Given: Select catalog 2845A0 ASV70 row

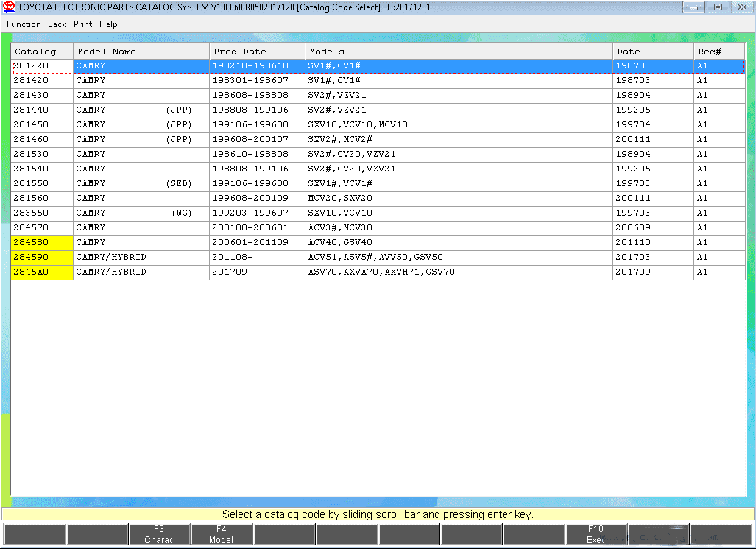Looking at the screenshot, I should click(378, 272).
